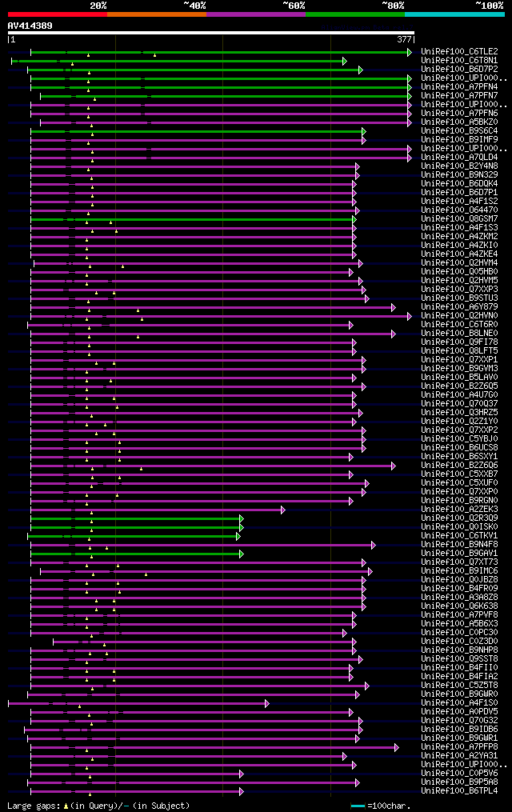Click green alignment bar of UniRef100_Q0ISK0
The image size is (512, 812).
click(137, 528)
